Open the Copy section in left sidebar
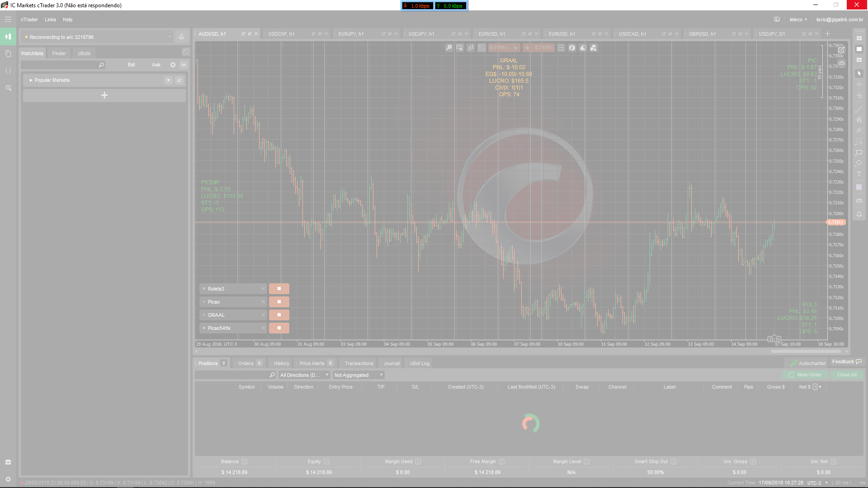The image size is (868, 488). point(8,53)
